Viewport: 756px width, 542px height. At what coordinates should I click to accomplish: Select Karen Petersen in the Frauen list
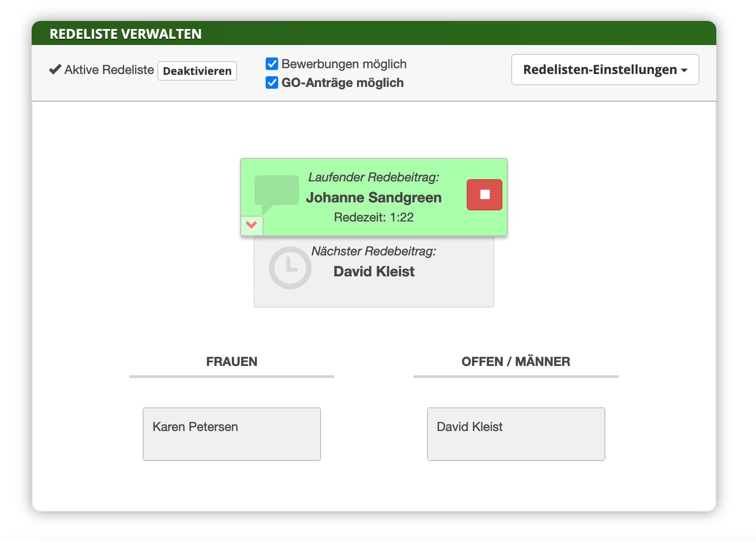(x=231, y=434)
